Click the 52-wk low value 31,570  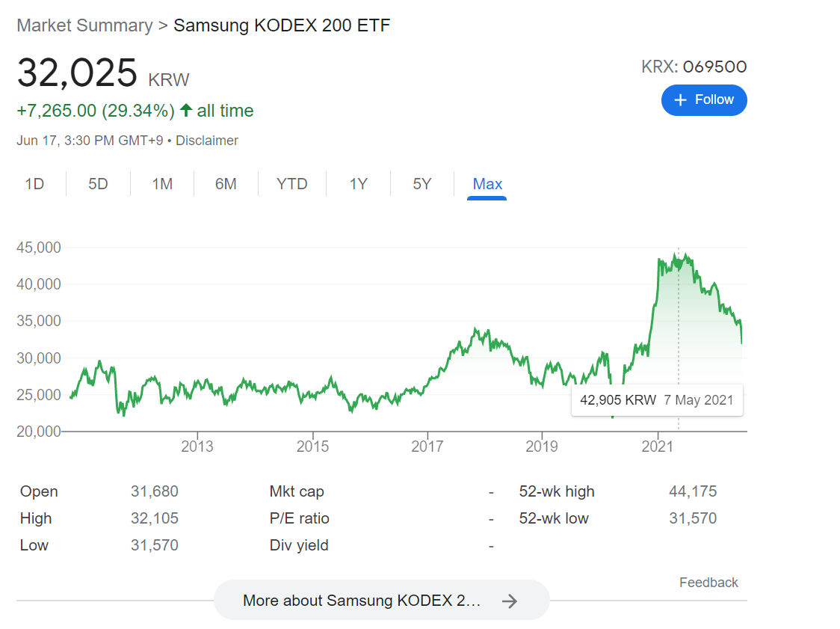pyautogui.click(x=693, y=518)
